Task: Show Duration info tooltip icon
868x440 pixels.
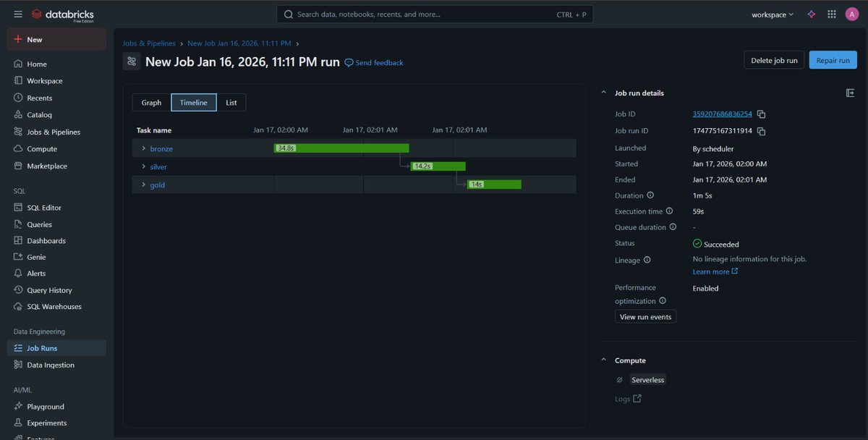Action: click(x=650, y=195)
